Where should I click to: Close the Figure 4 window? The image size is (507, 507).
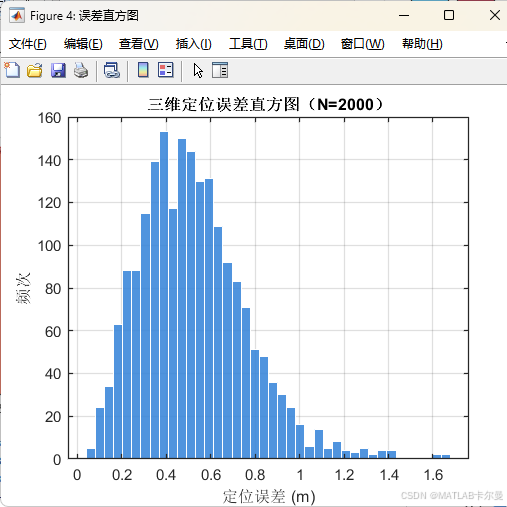tap(495, 15)
